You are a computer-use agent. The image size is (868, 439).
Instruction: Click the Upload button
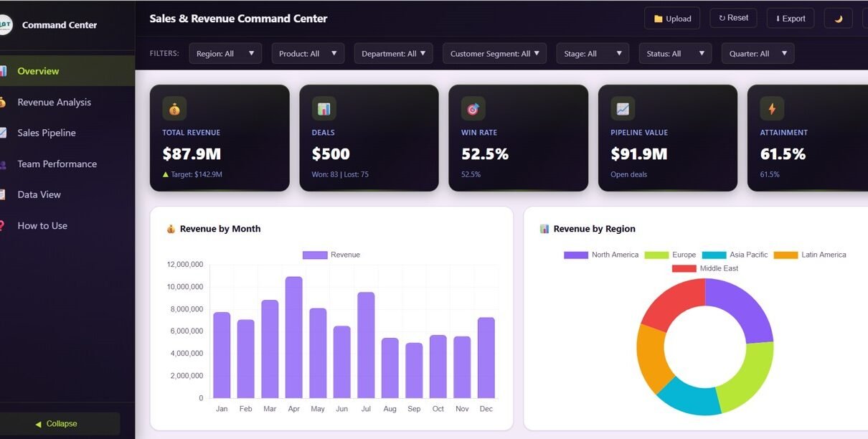point(672,19)
